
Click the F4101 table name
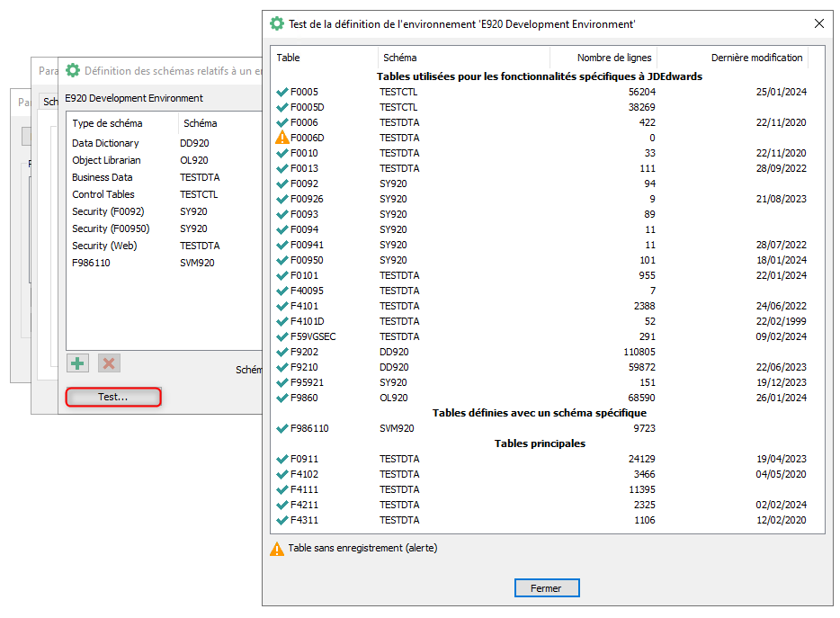coord(304,306)
